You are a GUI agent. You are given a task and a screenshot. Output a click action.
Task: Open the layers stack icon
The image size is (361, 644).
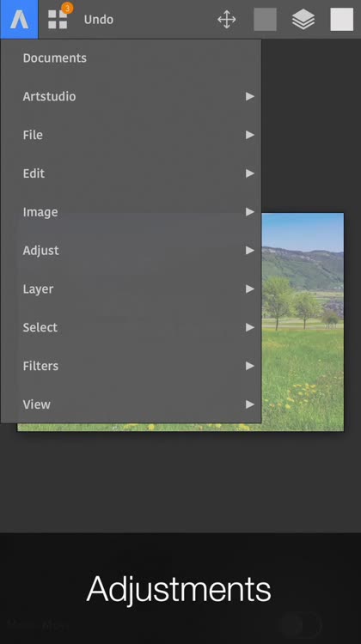coord(303,19)
